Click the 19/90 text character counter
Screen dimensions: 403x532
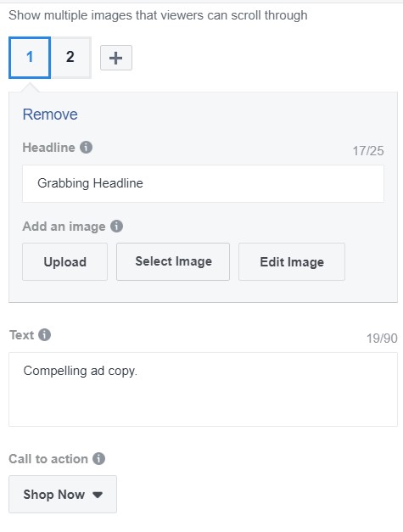click(382, 339)
